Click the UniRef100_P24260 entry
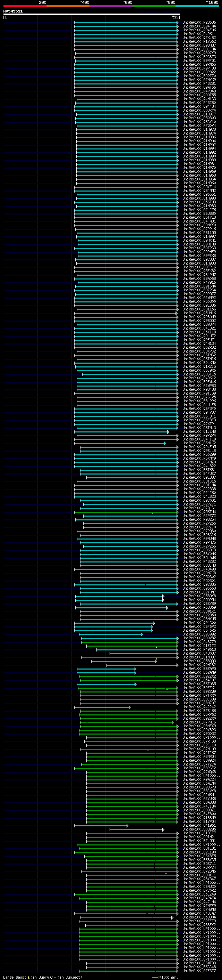The width and height of the screenshot is (222, 980). pyautogui.click(x=199, y=493)
